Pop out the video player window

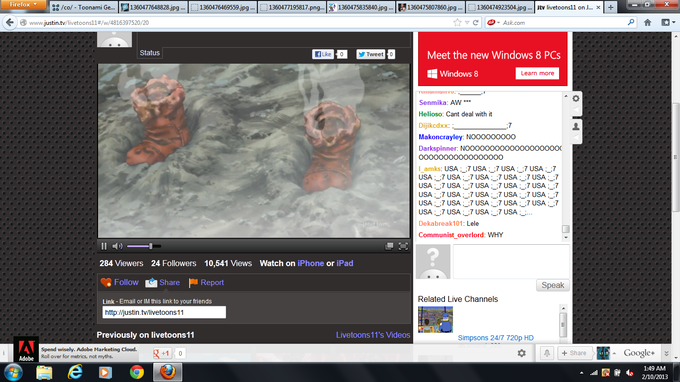(389, 246)
